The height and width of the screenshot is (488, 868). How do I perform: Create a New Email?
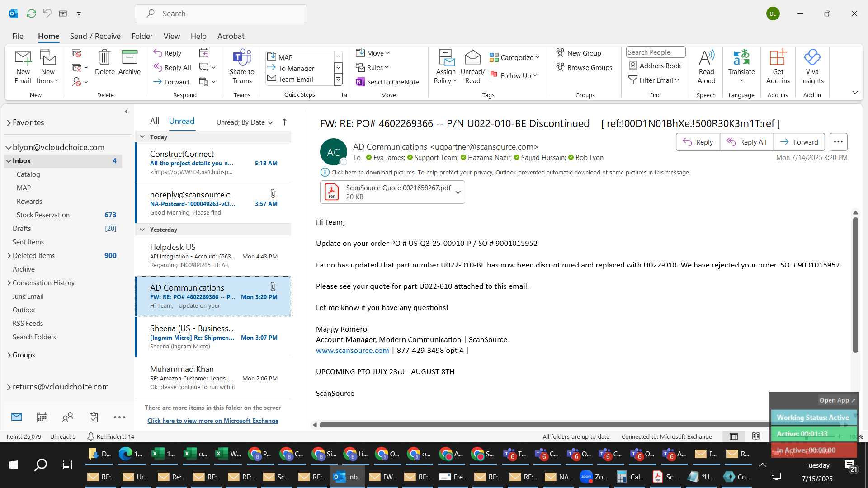tap(23, 66)
